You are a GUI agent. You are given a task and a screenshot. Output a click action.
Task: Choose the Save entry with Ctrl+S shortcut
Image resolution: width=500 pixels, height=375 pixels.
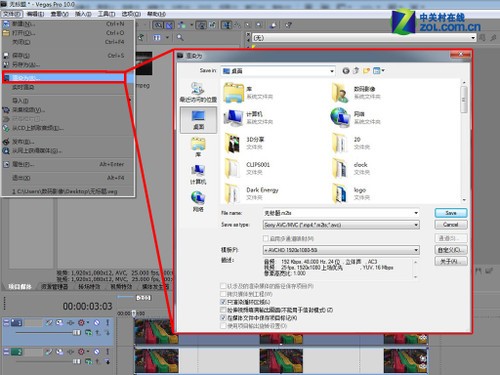tap(68, 55)
